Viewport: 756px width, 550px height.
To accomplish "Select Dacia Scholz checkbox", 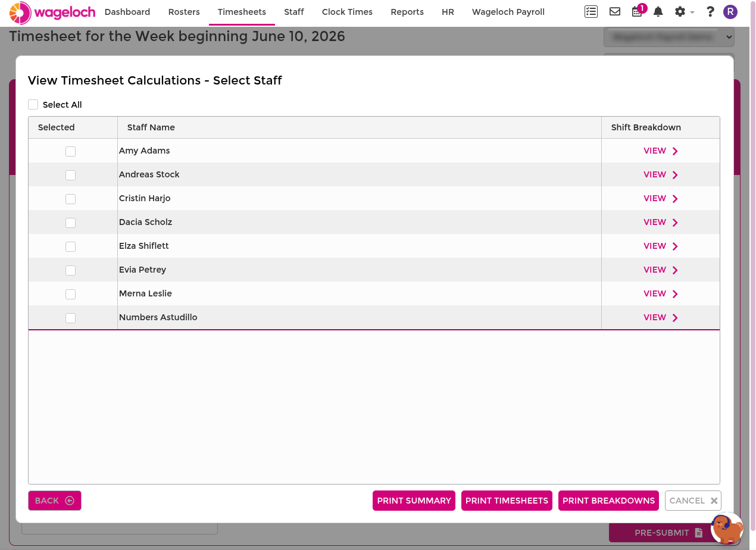I will coord(70,223).
